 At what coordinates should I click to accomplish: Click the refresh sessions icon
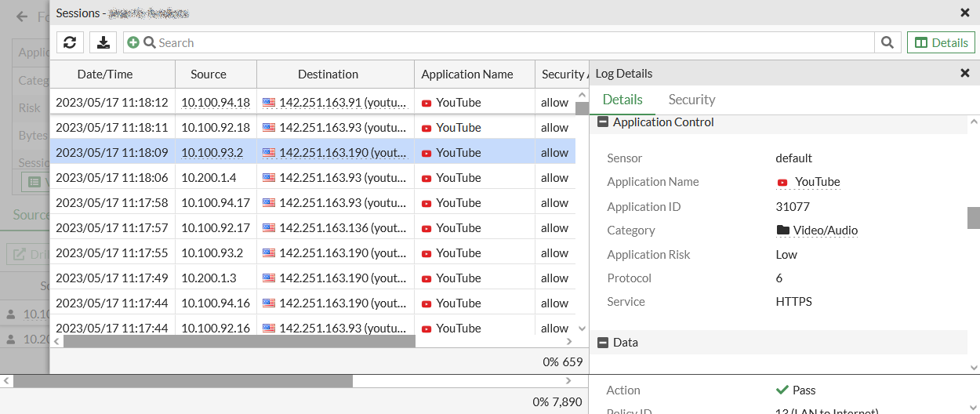click(70, 42)
